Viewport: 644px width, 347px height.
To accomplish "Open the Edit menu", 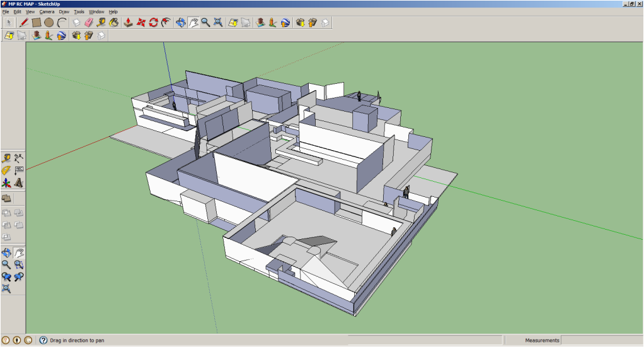I will pyautogui.click(x=17, y=12).
